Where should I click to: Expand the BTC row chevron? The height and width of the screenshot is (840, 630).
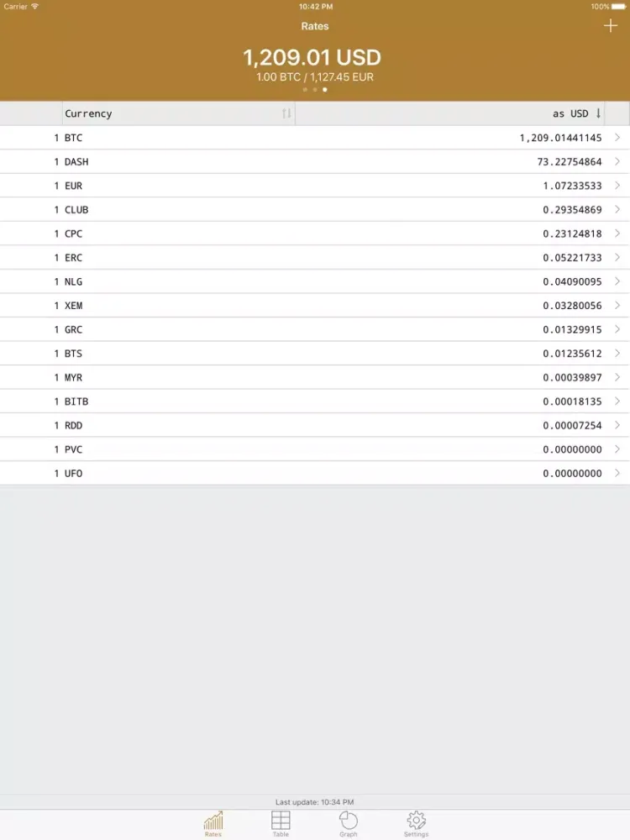tap(617, 138)
